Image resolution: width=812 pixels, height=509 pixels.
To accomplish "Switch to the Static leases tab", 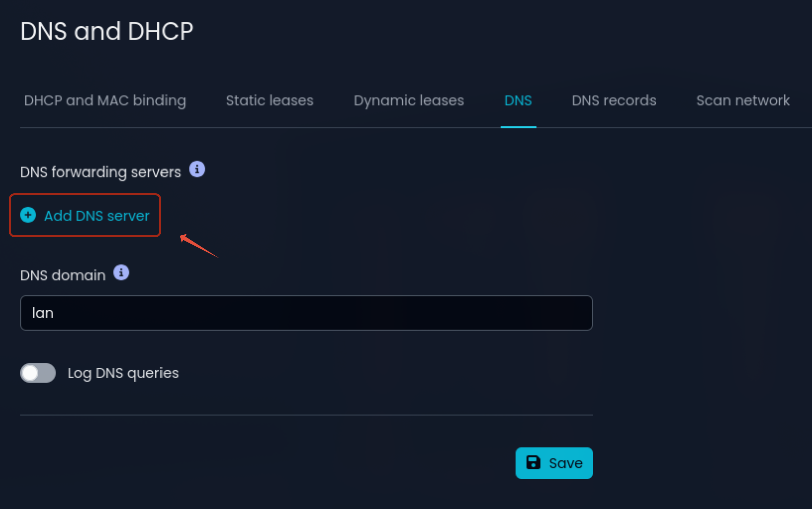I will [x=270, y=100].
